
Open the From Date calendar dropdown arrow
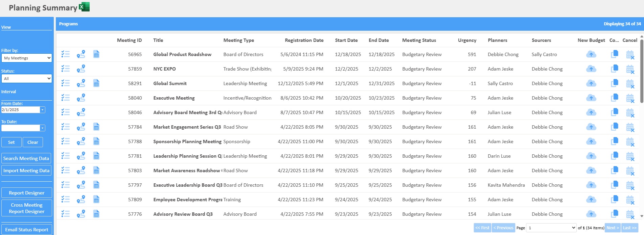click(42, 110)
